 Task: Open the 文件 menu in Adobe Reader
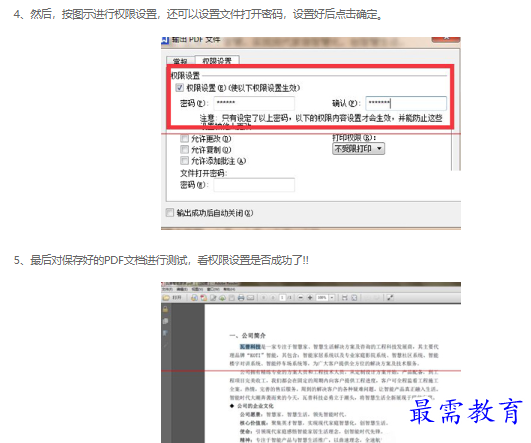click(167, 289)
